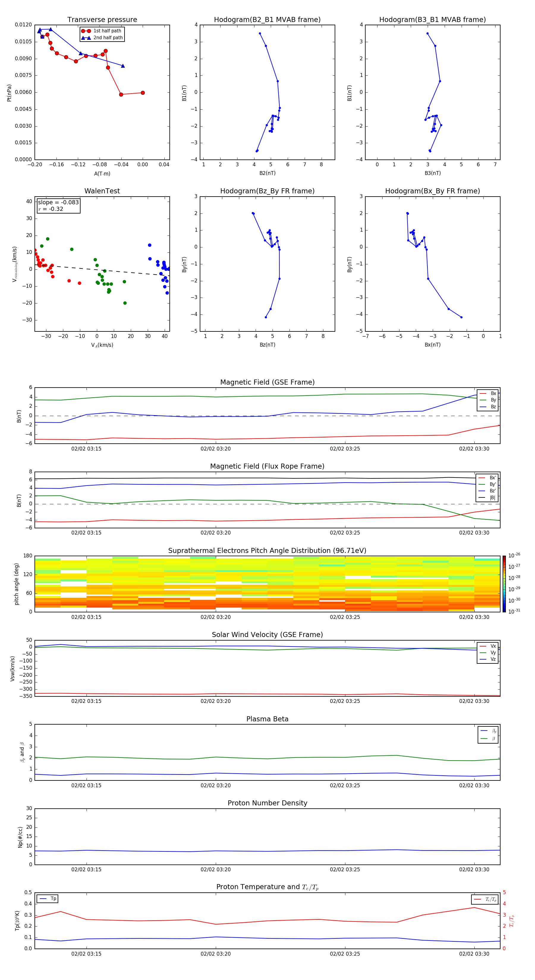The image size is (535, 980).
Task: Click the WalenTest plot title
Action: coord(102,191)
